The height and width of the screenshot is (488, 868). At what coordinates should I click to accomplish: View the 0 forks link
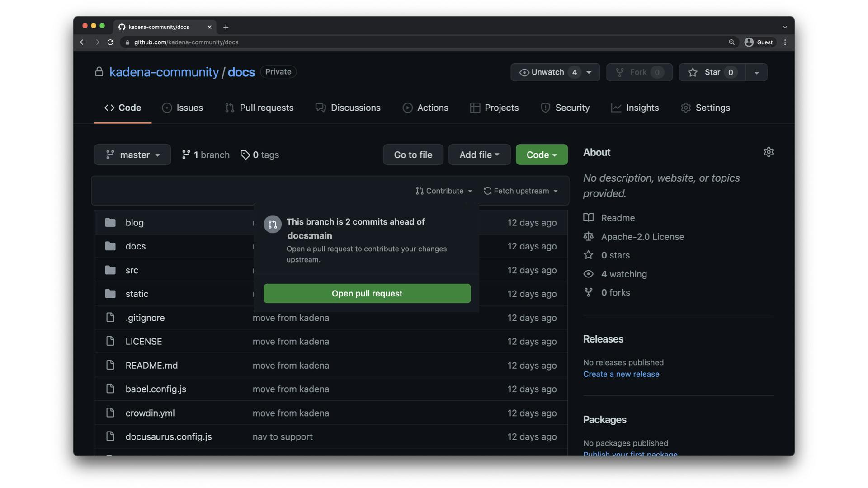pyautogui.click(x=607, y=292)
